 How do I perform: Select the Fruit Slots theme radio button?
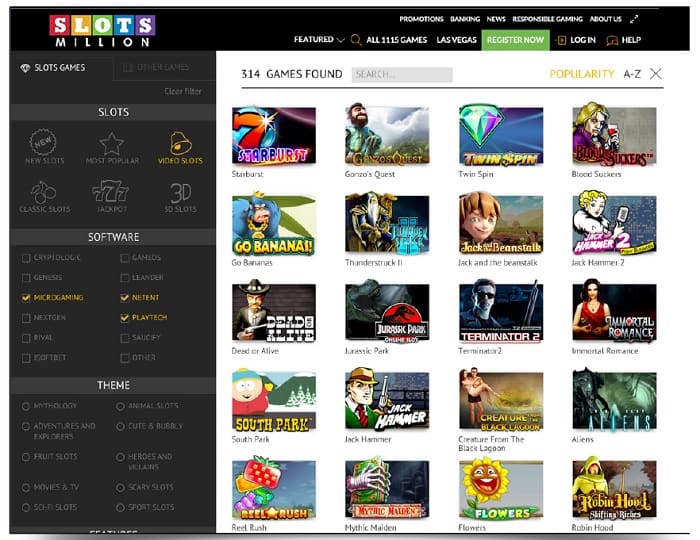click(26, 457)
